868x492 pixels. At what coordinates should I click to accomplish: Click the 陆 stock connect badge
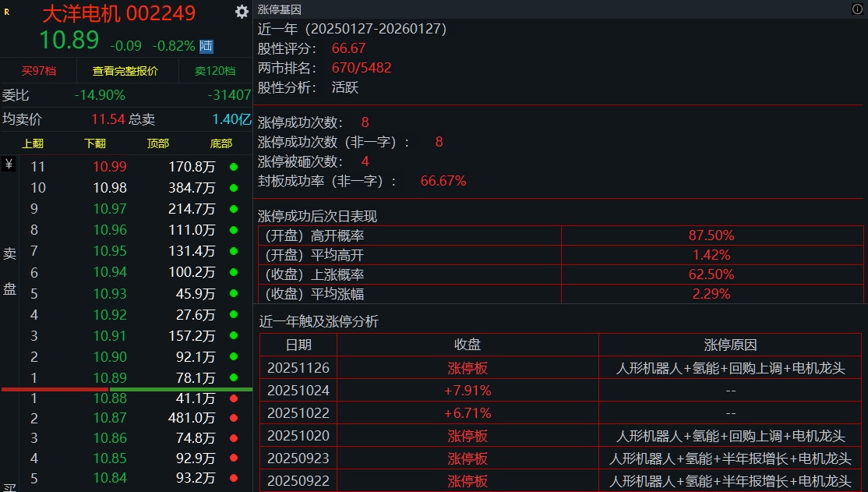tap(206, 46)
